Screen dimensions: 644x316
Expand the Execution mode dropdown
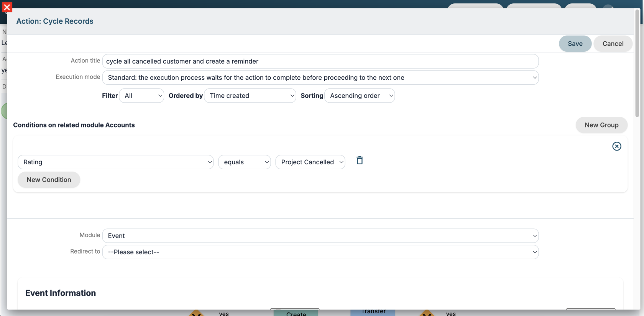point(320,77)
